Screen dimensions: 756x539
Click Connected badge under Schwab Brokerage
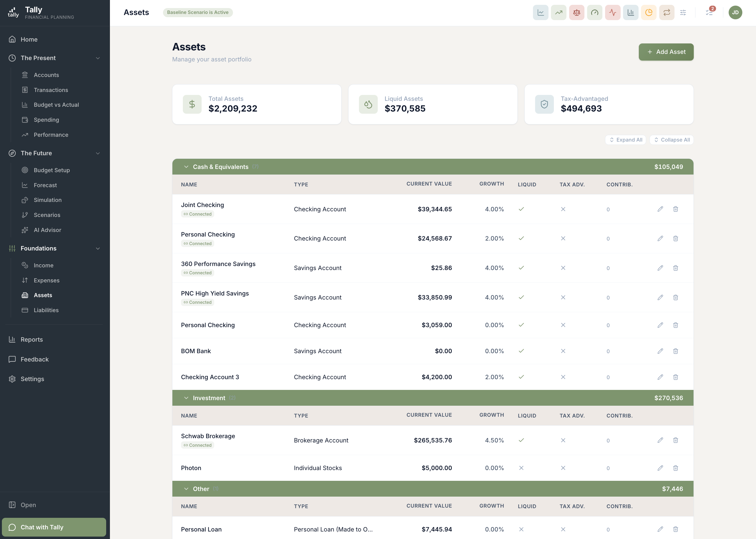click(x=197, y=445)
